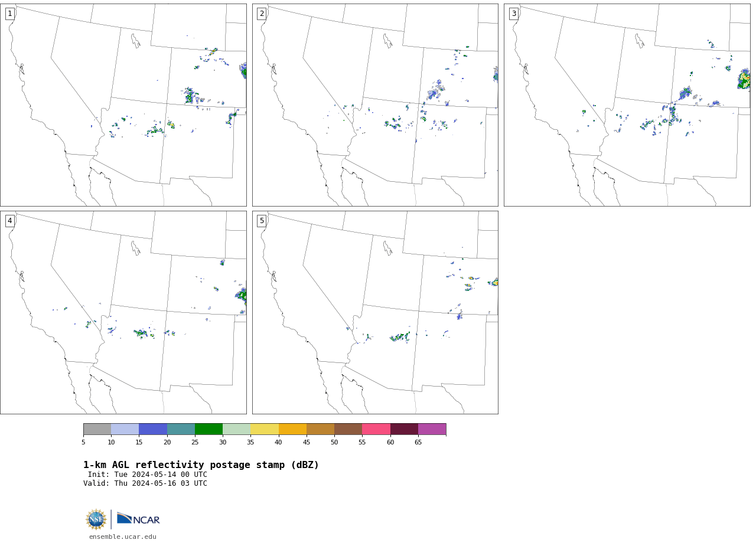756x543 pixels.
Task: Open ensemble member 3 reflectivity map
Action: [627, 105]
